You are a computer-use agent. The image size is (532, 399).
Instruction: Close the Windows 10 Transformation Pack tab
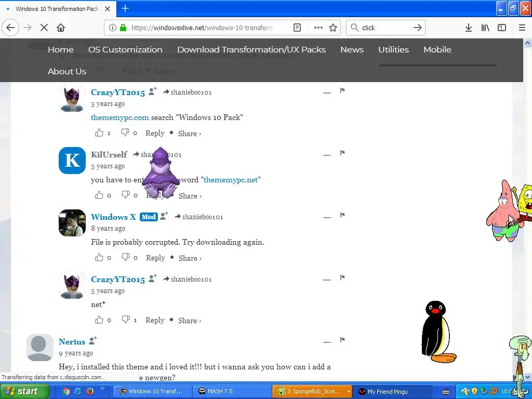tap(108, 9)
